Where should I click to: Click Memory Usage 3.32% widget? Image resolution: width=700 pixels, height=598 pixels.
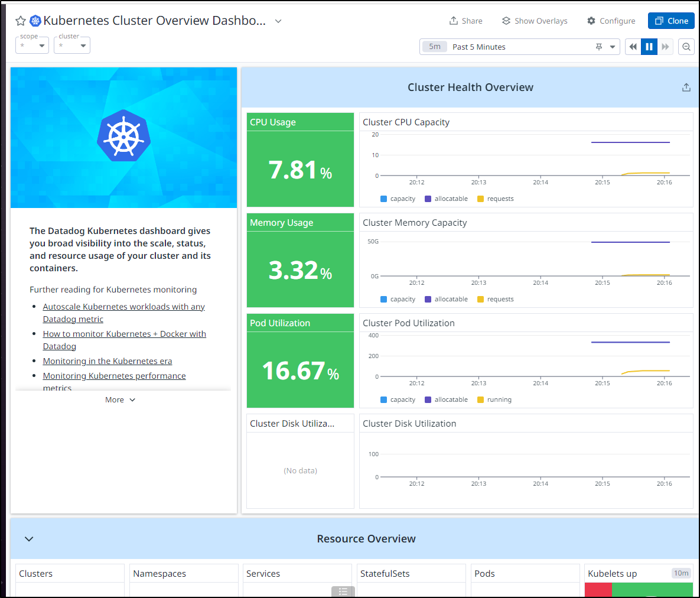coord(300,261)
